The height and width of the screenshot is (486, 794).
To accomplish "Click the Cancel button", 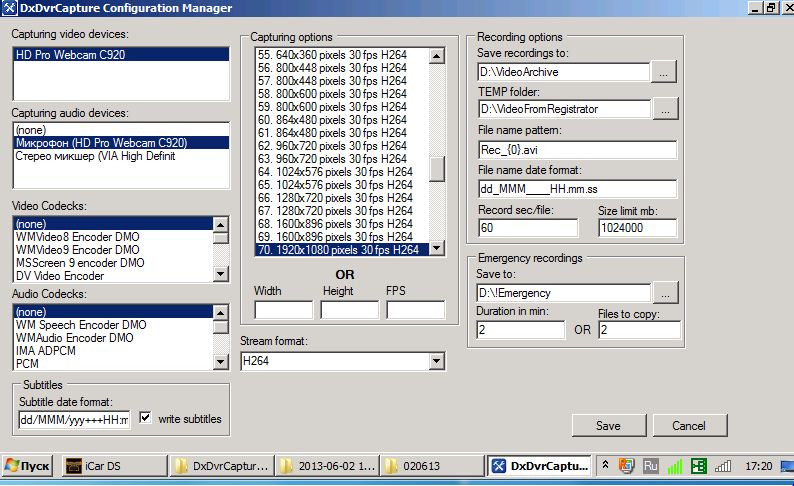I will (x=689, y=426).
